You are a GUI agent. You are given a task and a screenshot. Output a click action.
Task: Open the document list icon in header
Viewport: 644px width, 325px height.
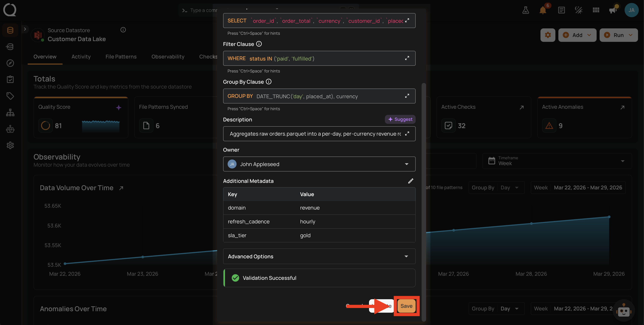pyautogui.click(x=561, y=10)
